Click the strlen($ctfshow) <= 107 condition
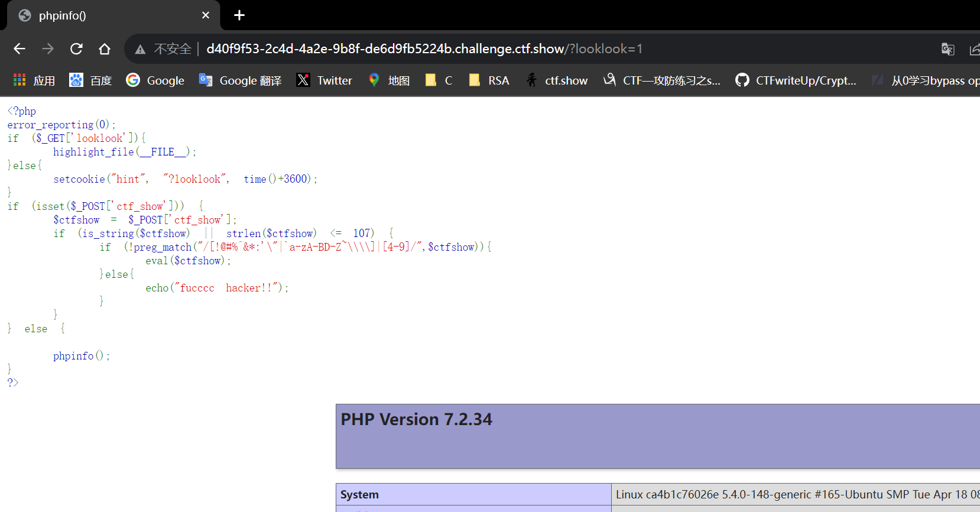Image resolution: width=980 pixels, height=512 pixels. pyautogui.click(x=300, y=234)
